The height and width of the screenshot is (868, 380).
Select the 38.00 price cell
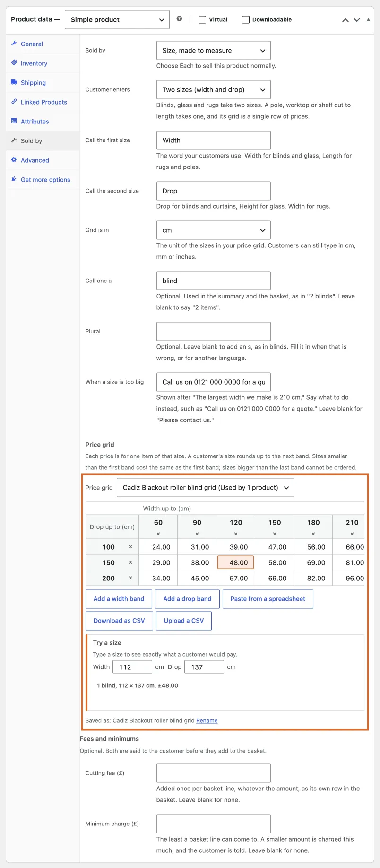[197, 562]
